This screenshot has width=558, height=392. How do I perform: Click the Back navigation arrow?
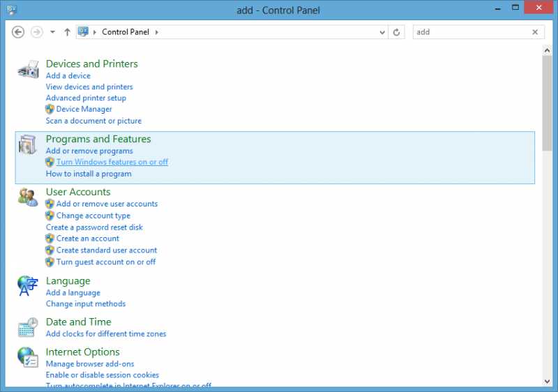point(18,32)
